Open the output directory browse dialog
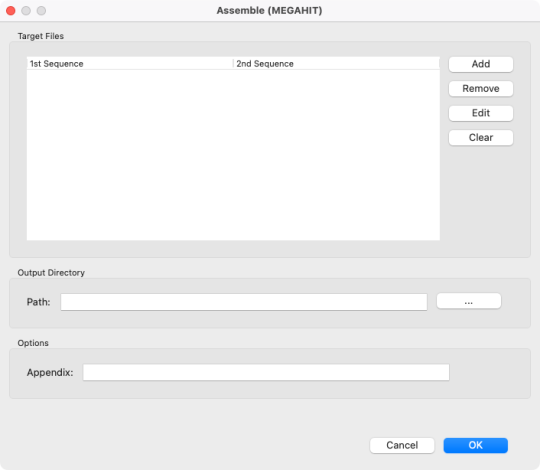This screenshot has height=470, width=540. [x=469, y=301]
